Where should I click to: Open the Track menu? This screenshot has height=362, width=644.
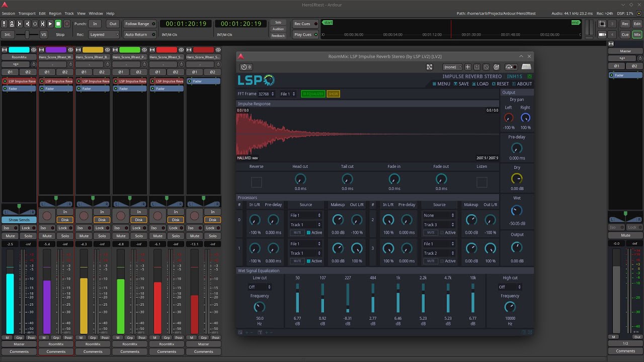[x=69, y=14]
